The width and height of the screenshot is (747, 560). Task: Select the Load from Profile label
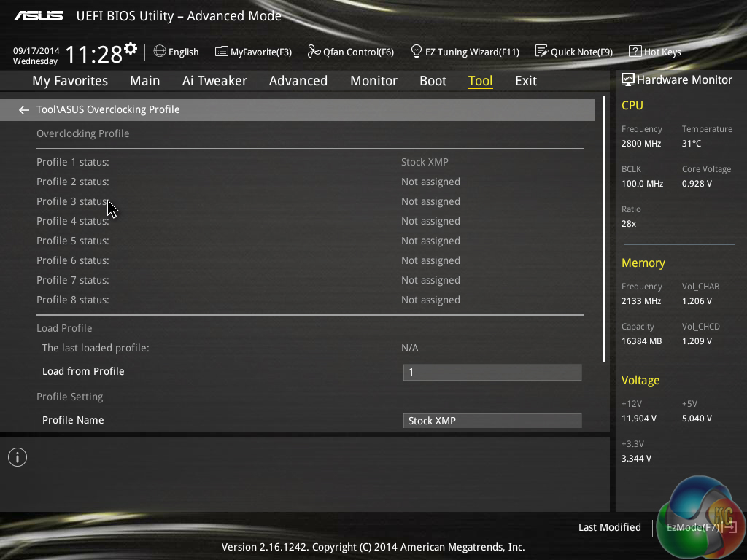click(83, 371)
